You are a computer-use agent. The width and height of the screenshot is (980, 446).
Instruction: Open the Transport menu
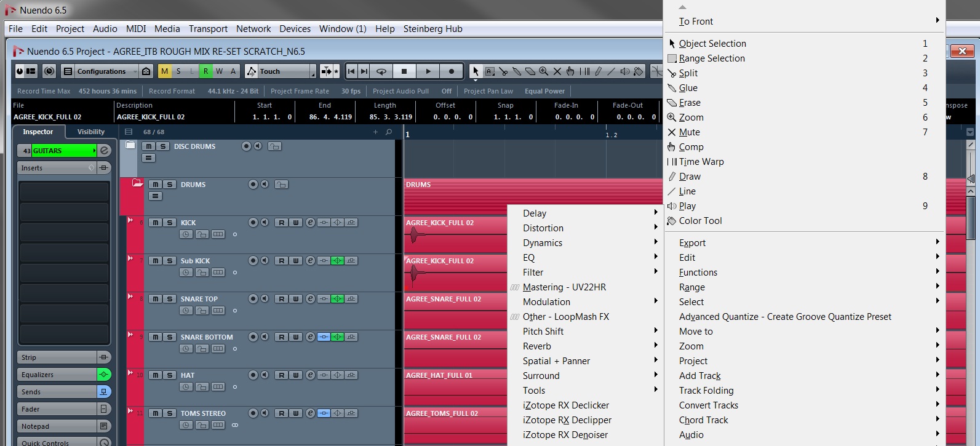[x=208, y=29]
